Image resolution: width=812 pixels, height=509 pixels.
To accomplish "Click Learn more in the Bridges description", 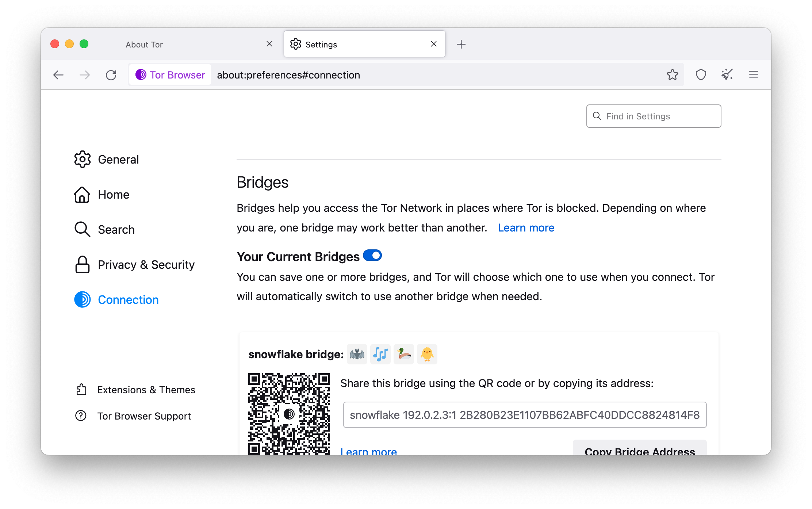I will pos(526,228).
